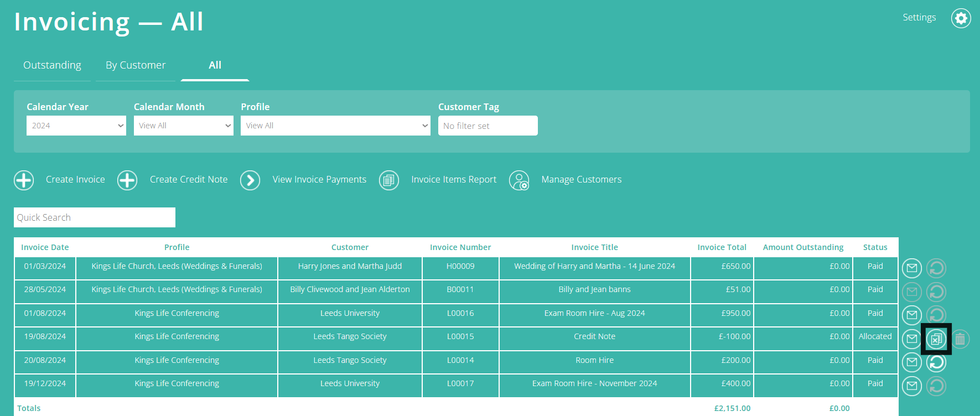Open the Calendar Month dropdown
The image size is (980, 416).
[184, 126]
